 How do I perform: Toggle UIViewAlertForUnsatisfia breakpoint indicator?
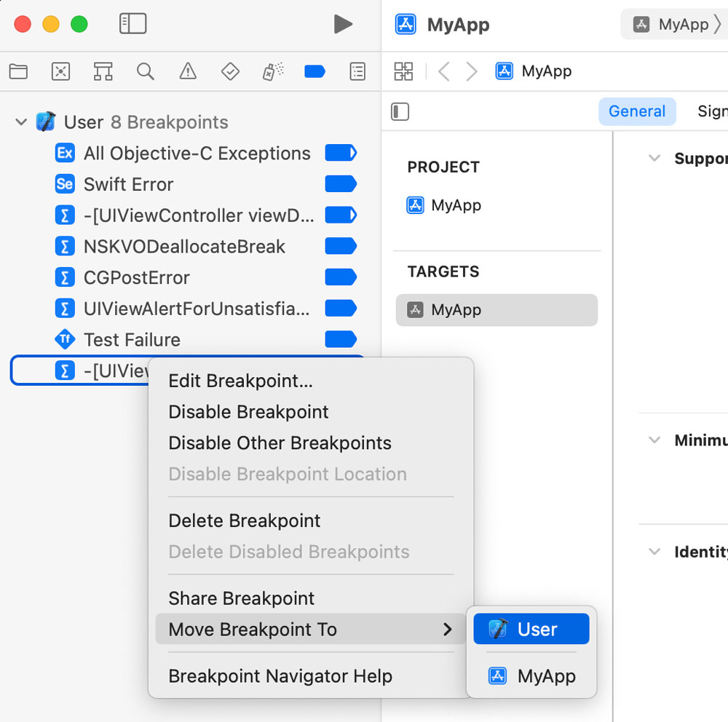341,309
